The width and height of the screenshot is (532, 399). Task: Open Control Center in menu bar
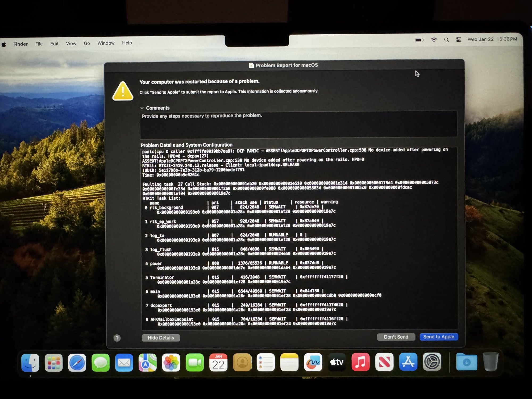459,40
